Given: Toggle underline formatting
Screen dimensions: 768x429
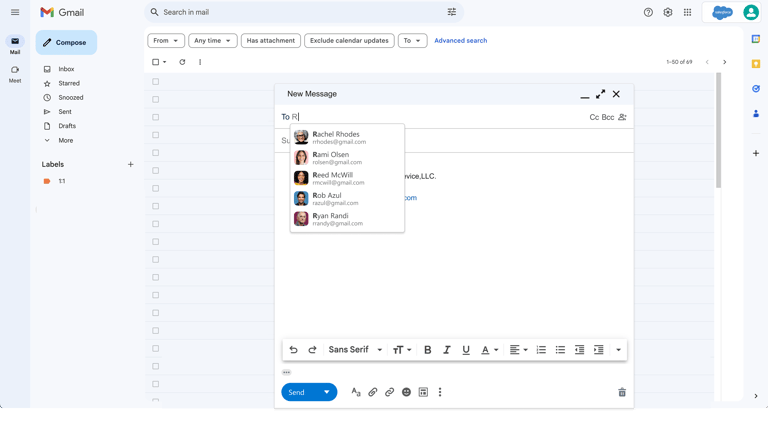Looking at the screenshot, I should point(466,350).
